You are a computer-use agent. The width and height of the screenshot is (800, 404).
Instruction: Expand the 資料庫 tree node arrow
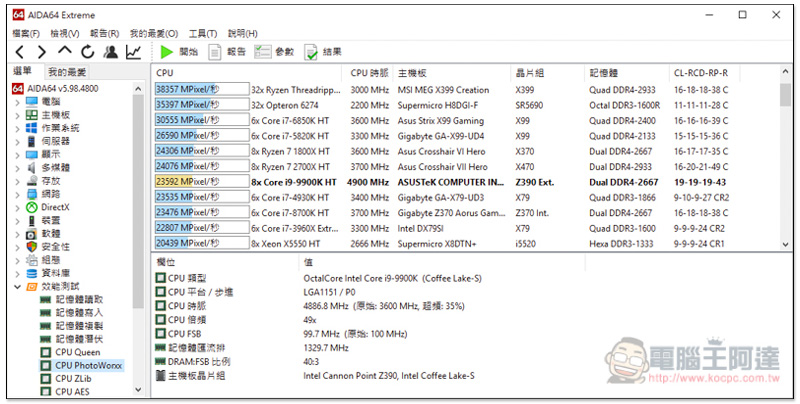[18, 273]
